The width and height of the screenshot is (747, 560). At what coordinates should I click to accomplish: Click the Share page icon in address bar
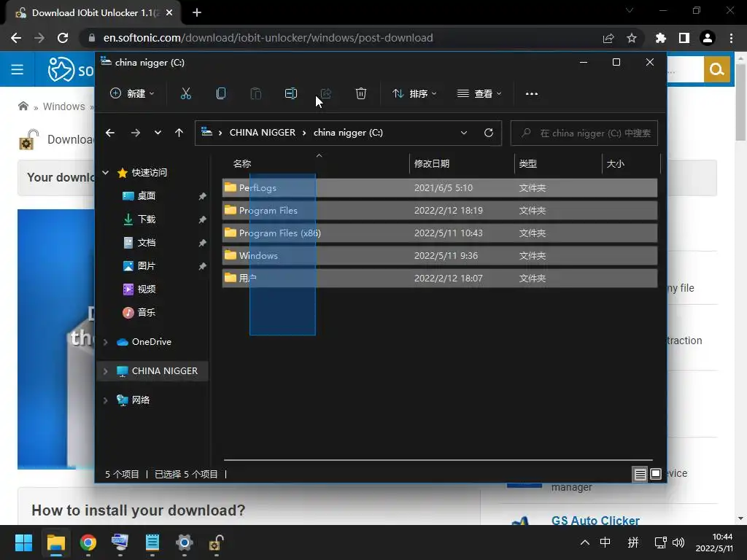click(608, 38)
